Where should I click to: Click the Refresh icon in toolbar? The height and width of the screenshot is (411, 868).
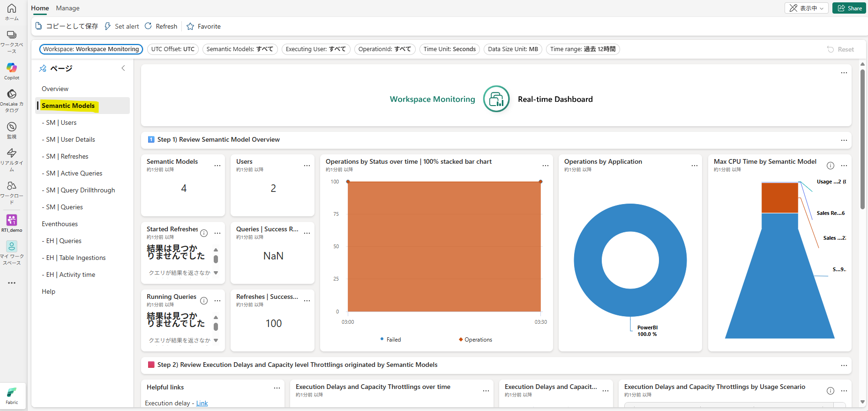tap(148, 26)
